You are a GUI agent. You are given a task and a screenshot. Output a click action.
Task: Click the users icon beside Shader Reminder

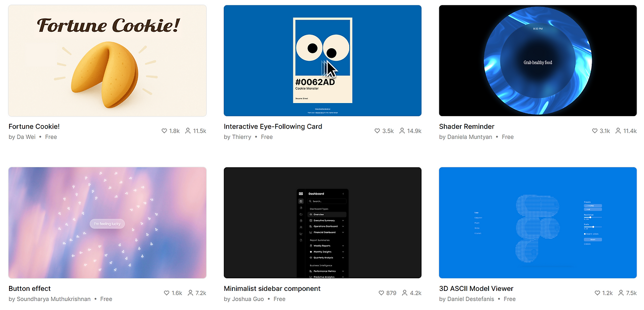tap(618, 131)
